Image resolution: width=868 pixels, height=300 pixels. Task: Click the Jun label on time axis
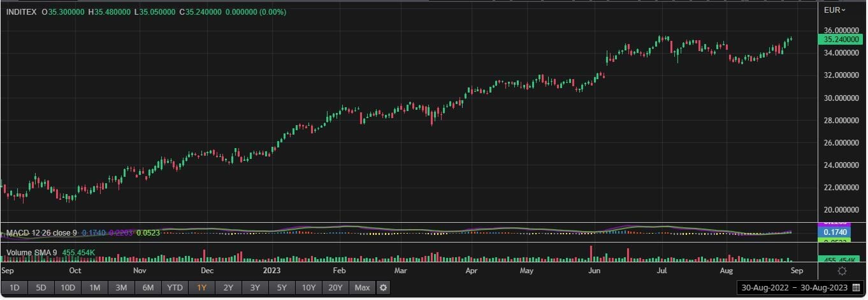pos(594,271)
